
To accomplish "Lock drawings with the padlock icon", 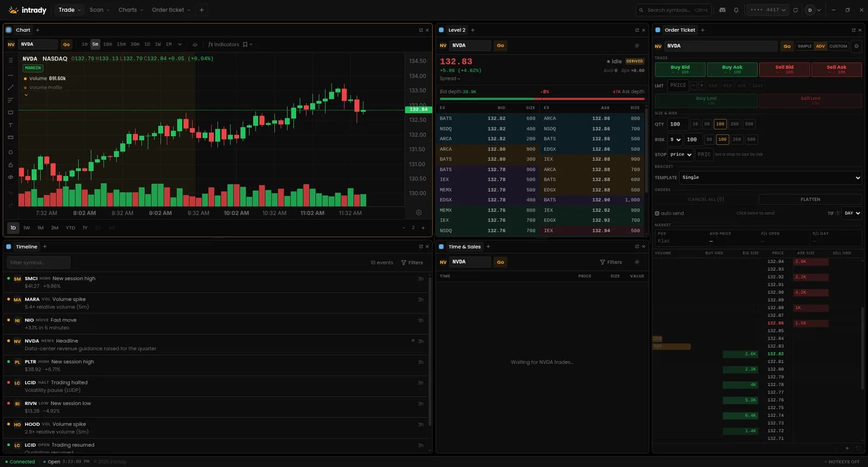I will (x=10, y=165).
